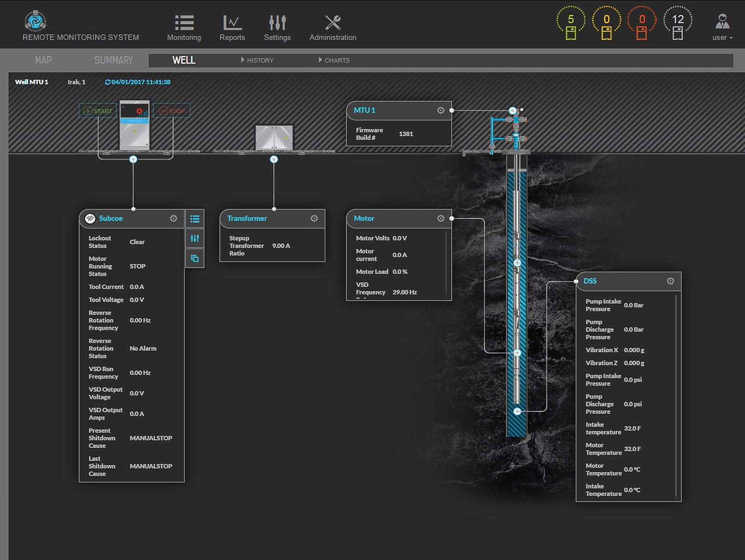Open the Monitoring menu icon

click(x=184, y=22)
